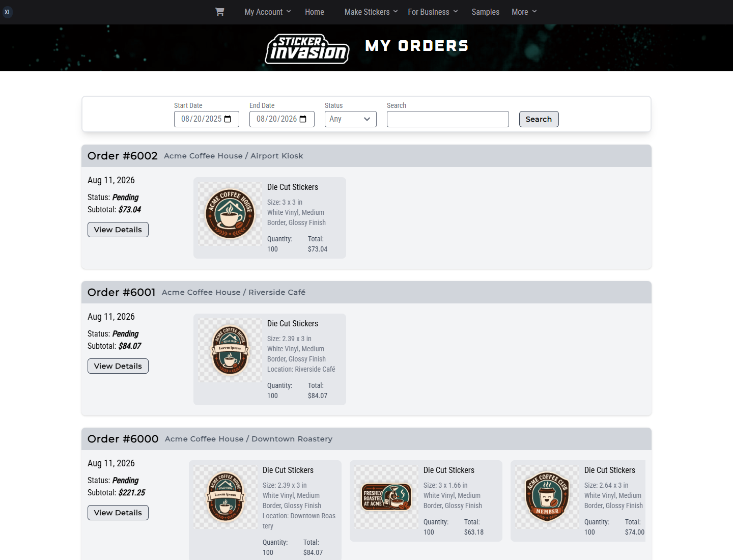
Task: Go to the Home page
Action: pyautogui.click(x=315, y=12)
